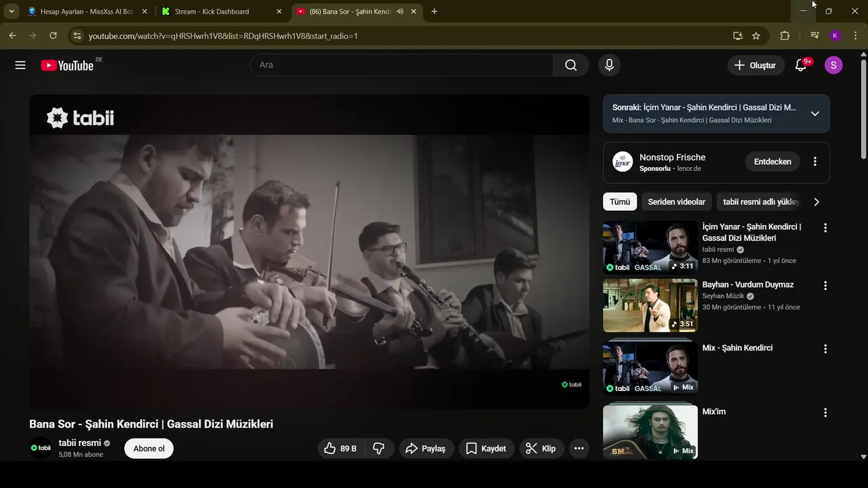Open Chrome three-dot menu

(854, 36)
